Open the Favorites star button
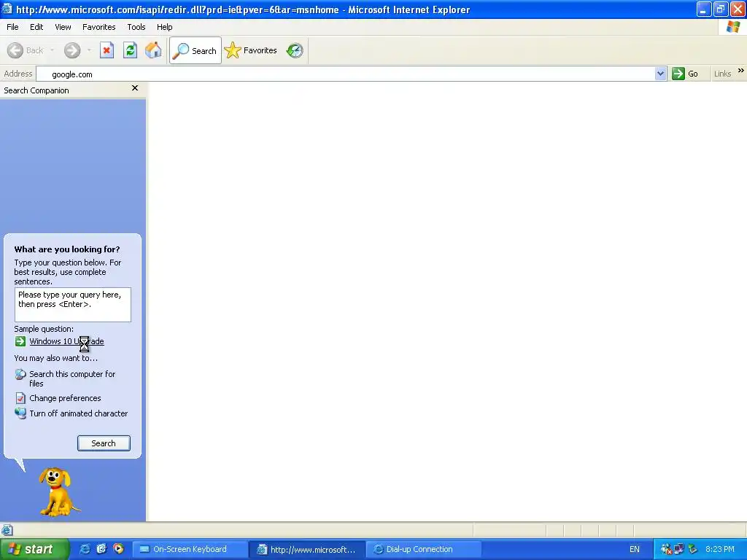This screenshot has width=747, height=560. point(251,50)
